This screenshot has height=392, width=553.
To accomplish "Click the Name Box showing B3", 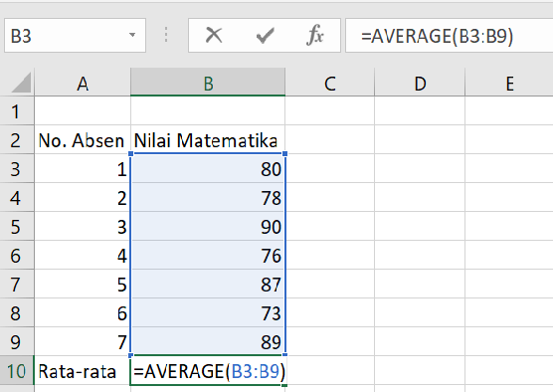I will pos(75,35).
